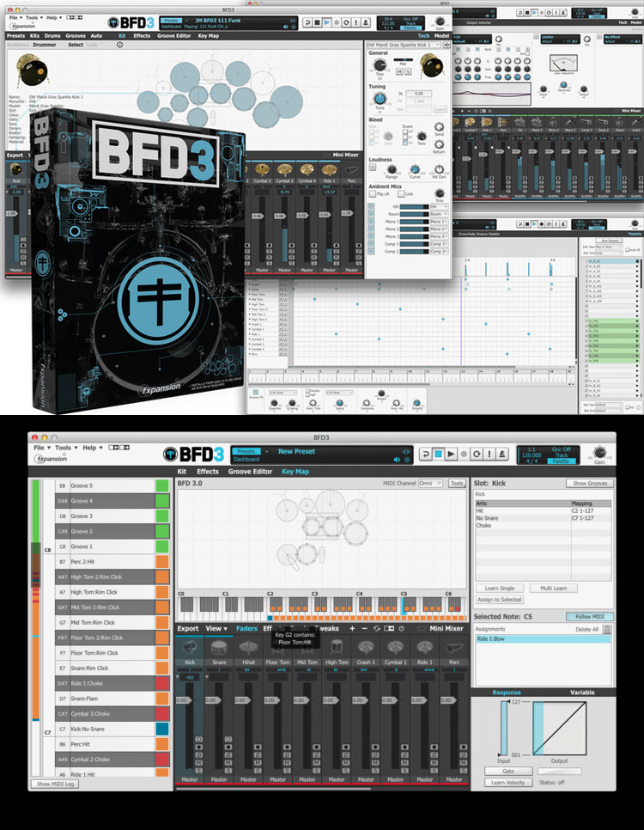The image size is (644, 830).
Task: Click the Learn Single button
Action: pos(500,588)
